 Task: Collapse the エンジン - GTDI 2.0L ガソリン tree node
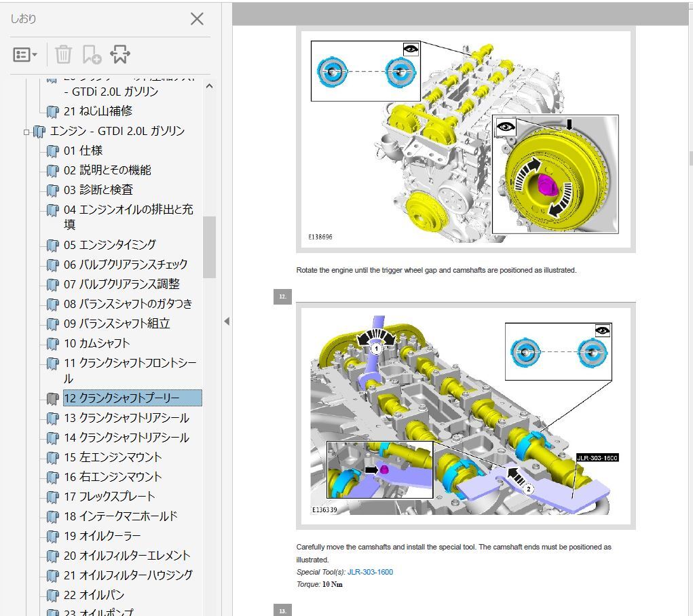[26, 132]
